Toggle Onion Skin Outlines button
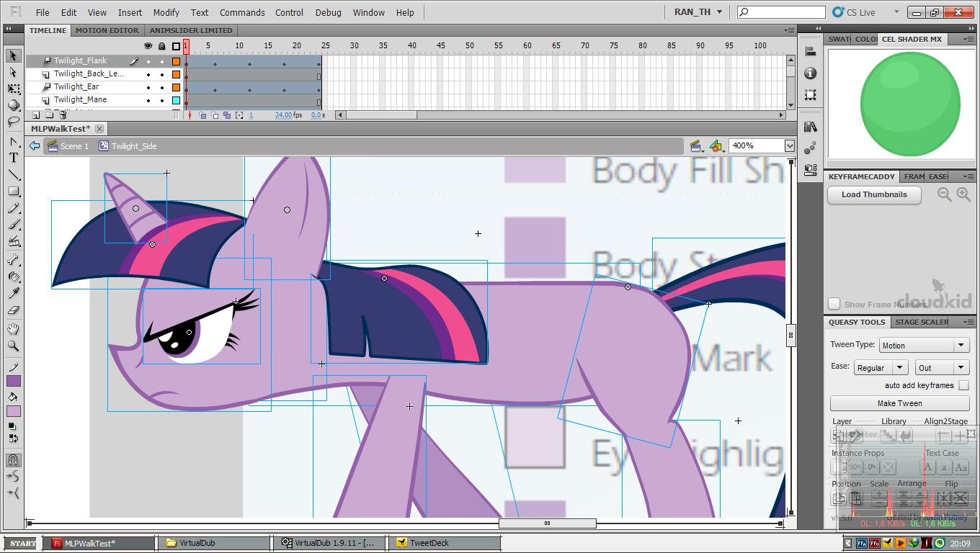 point(215,115)
